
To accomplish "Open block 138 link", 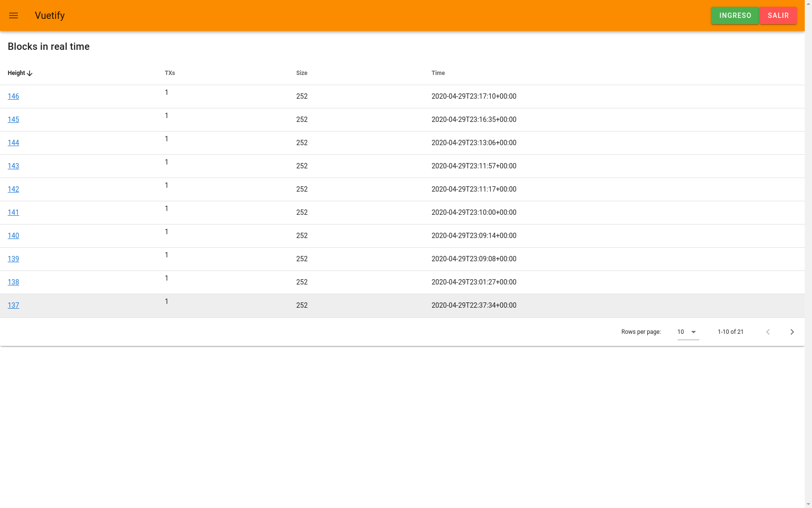I will 14,282.
